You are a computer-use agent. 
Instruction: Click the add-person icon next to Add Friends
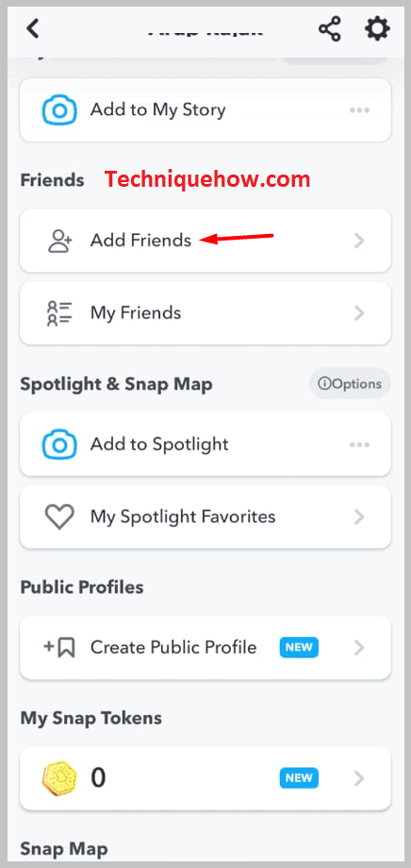pos(59,241)
